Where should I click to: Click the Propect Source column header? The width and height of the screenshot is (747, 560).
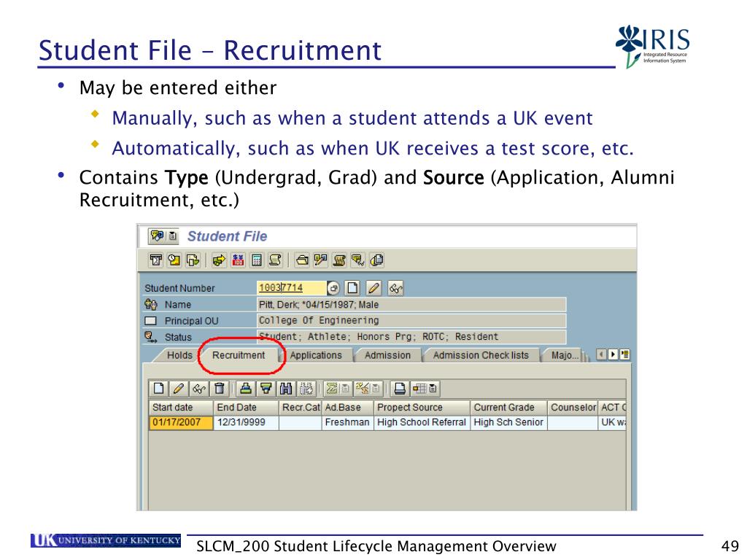[422, 408]
